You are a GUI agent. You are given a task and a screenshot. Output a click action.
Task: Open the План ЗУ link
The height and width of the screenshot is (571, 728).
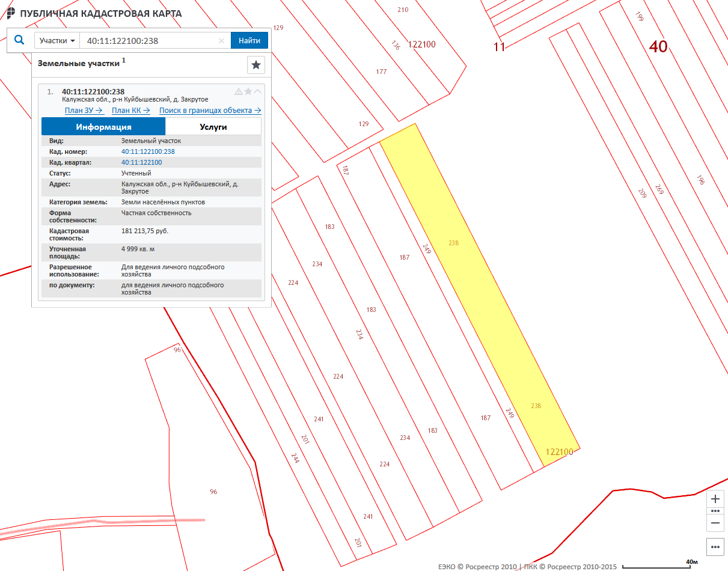pos(84,111)
